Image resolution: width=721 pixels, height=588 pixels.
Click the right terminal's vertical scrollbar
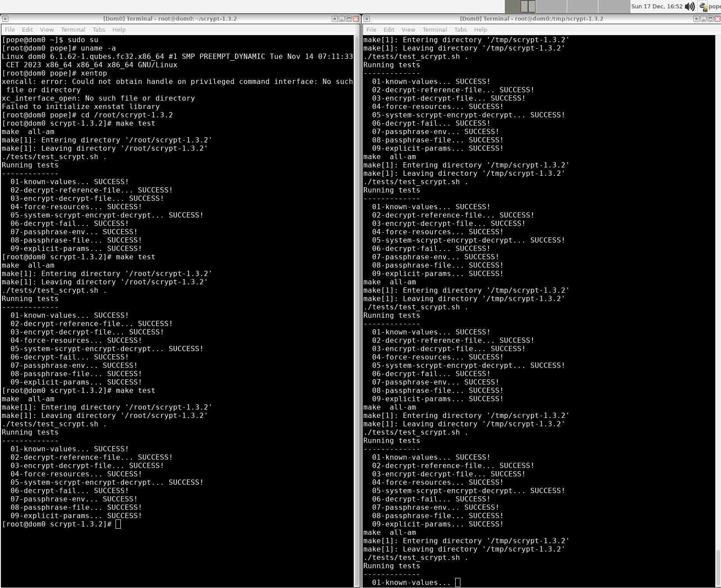(x=718, y=308)
